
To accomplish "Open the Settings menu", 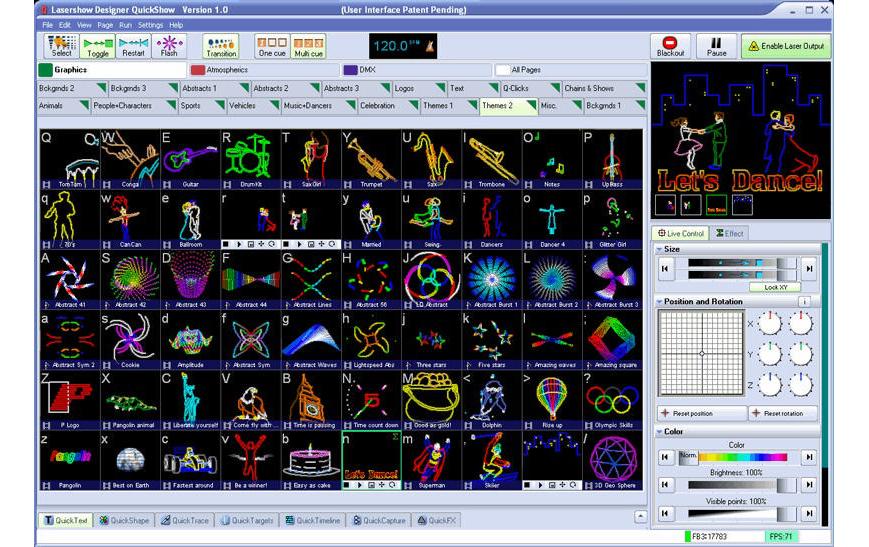I will click(x=151, y=25).
